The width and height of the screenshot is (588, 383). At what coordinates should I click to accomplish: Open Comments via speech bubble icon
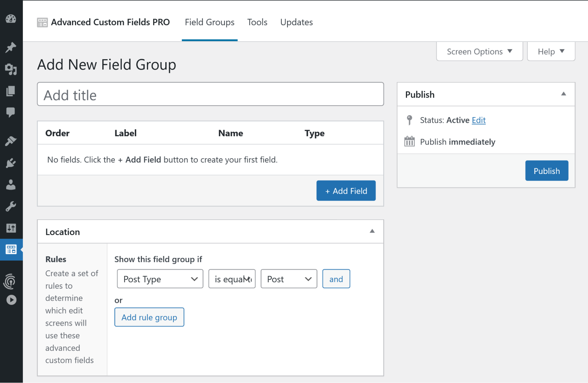11,112
